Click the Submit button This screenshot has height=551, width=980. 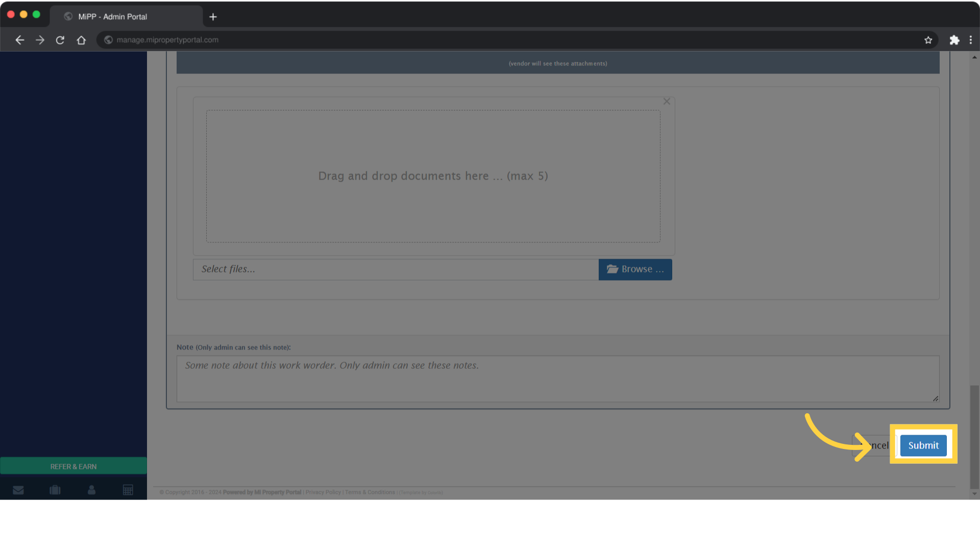point(923,445)
